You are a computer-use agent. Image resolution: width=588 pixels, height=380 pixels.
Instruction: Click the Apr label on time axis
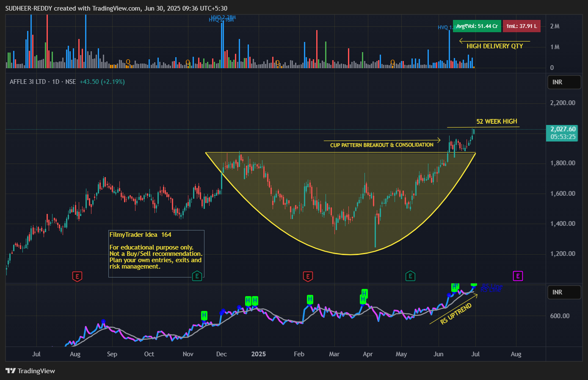point(368,354)
